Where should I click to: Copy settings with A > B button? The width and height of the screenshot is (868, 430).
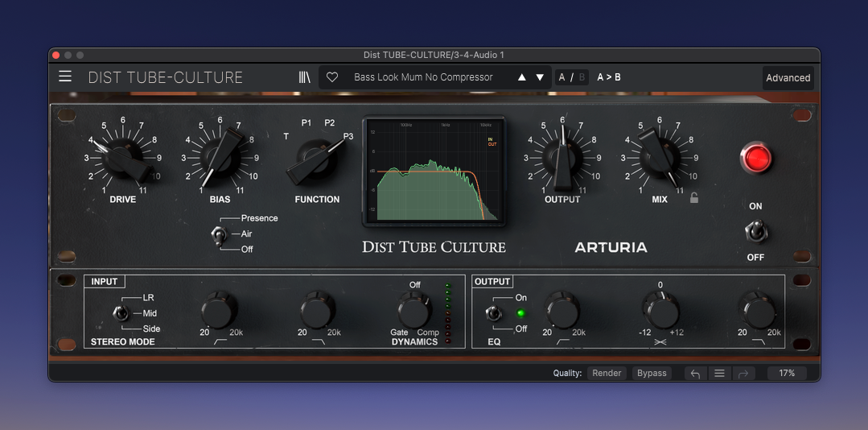point(609,77)
